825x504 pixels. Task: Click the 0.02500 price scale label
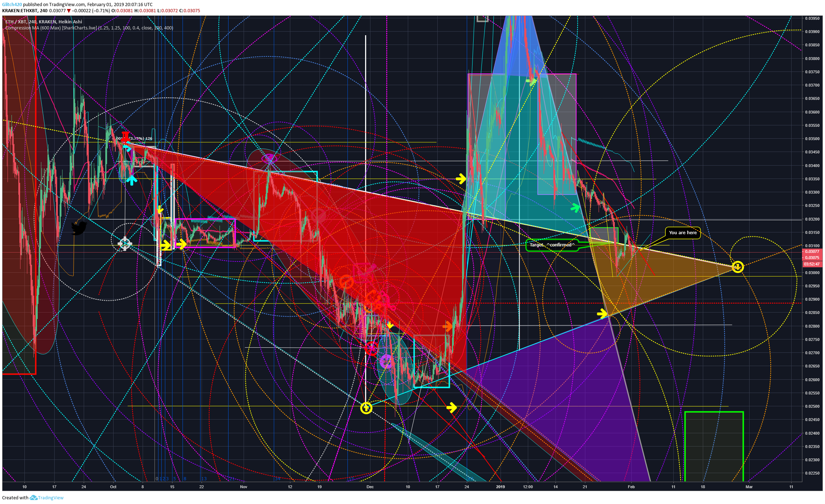(812, 406)
